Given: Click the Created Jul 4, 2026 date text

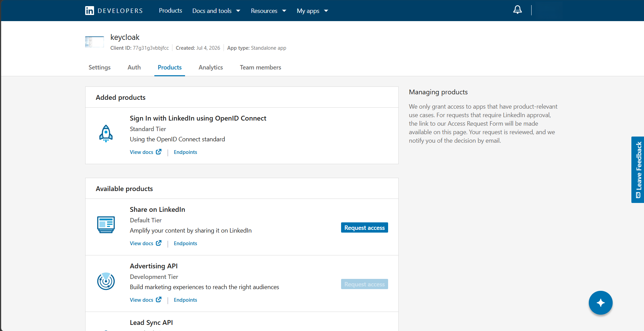Looking at the screenshot, I should (x=198, y=48).
